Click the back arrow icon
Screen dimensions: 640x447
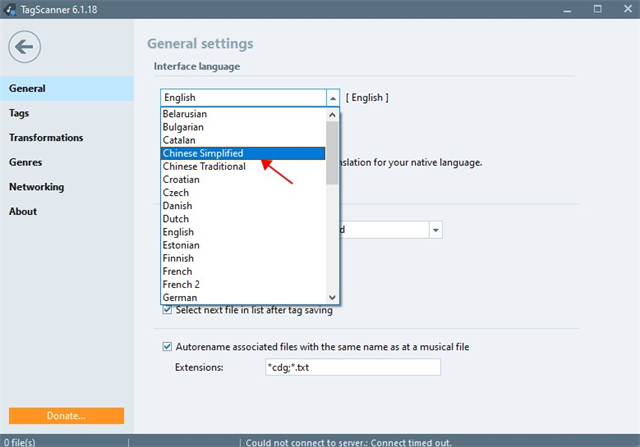tap(26, 46)
